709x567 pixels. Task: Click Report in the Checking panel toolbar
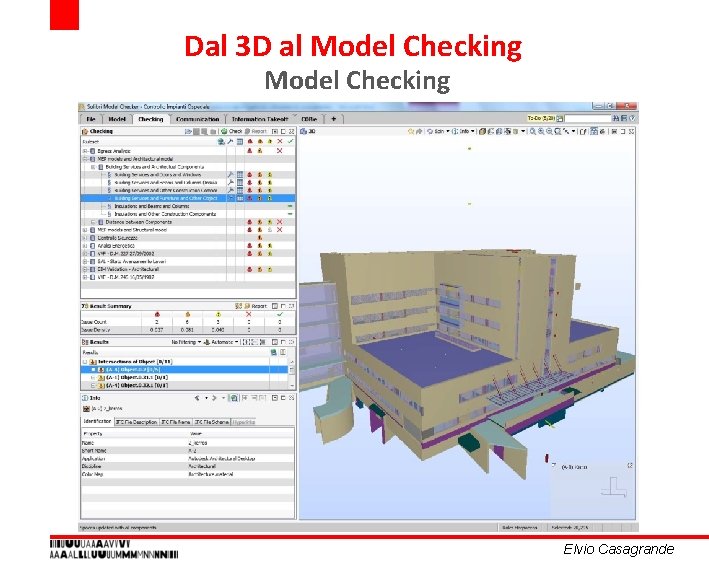(255, 131)
